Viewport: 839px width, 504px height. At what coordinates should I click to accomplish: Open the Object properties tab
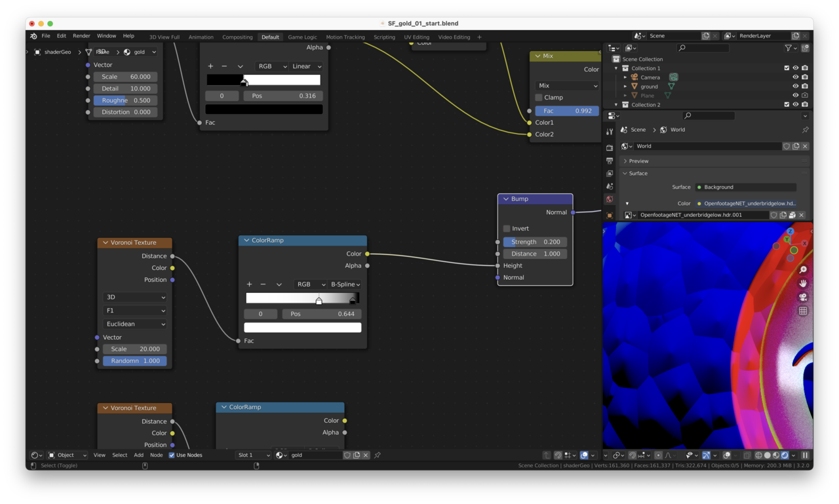610,215
